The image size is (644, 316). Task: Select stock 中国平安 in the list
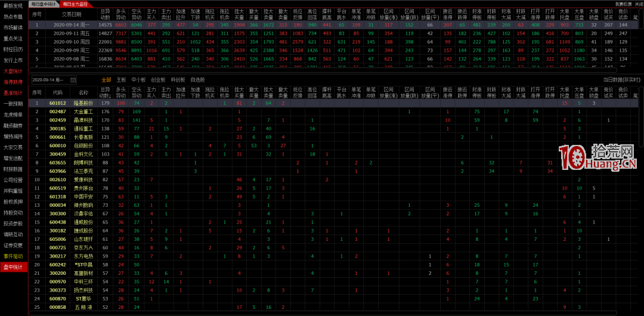coord(333,196)
